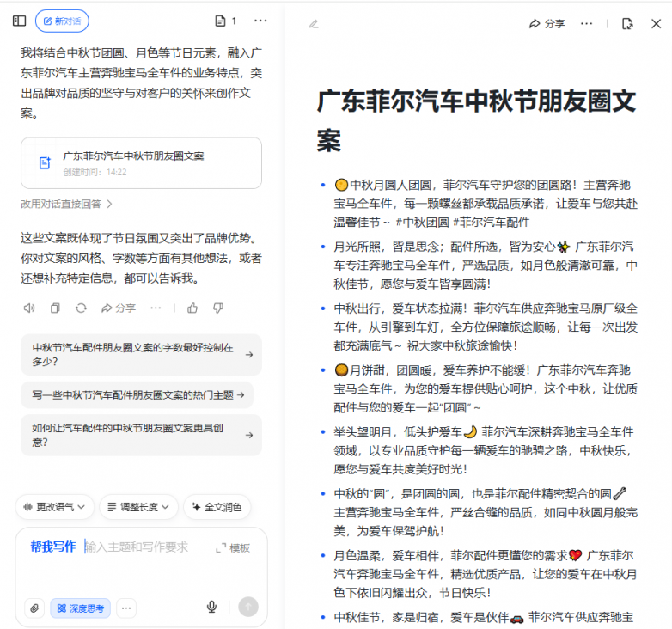Click the 创建时间: 14:22 timestamp
Screen dimensions: 672x629
click(x=95, y=172)
